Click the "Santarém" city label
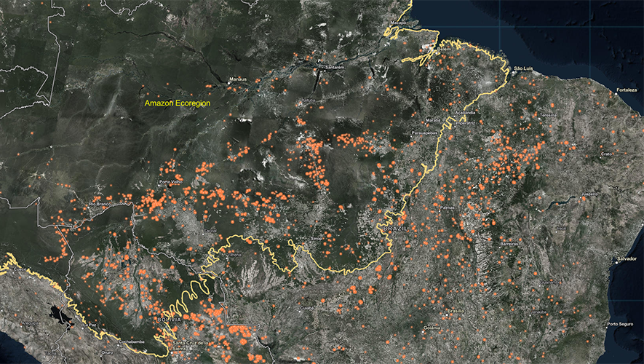This screenshot has width=644, height=364. 334,68
